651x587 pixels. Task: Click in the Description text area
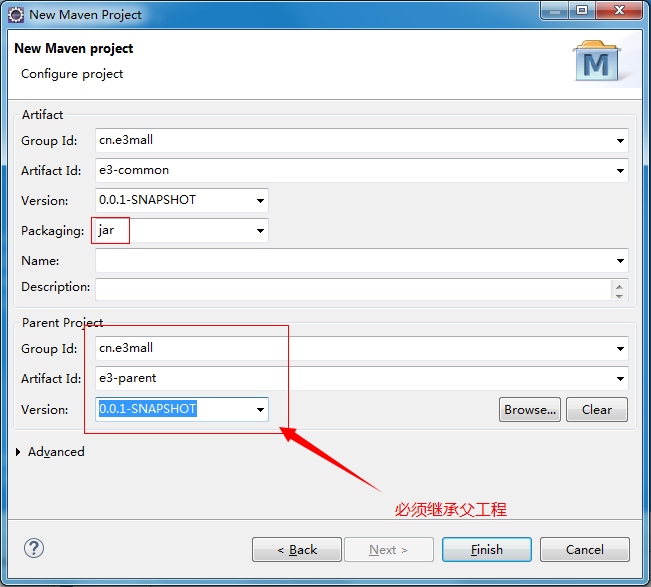(x=353, y=289)
